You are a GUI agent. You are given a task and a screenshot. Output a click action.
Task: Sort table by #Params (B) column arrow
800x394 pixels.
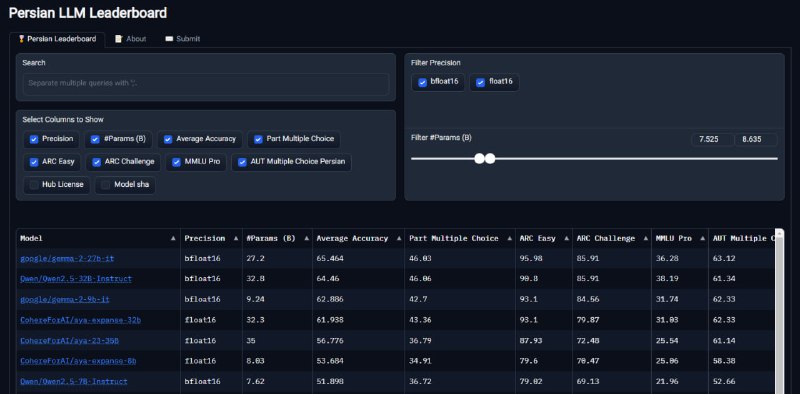coord(306,238)
